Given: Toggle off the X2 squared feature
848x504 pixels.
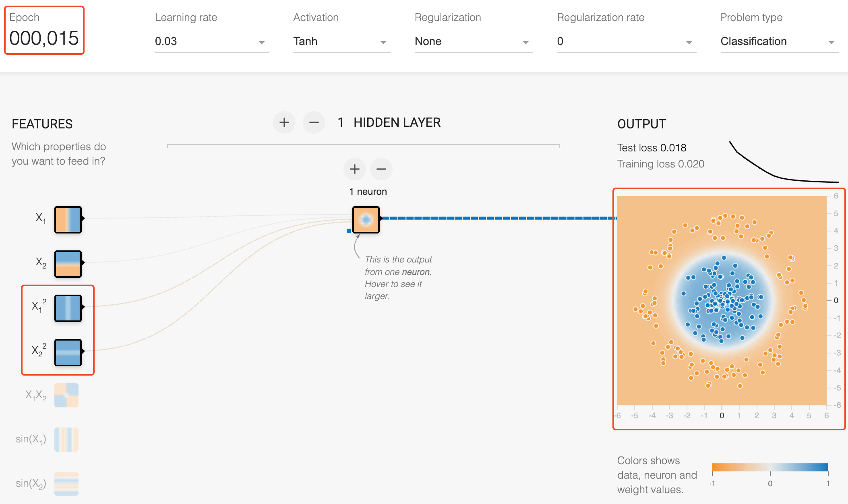Looking at the screenshot, I should click(x=68, y=353).
